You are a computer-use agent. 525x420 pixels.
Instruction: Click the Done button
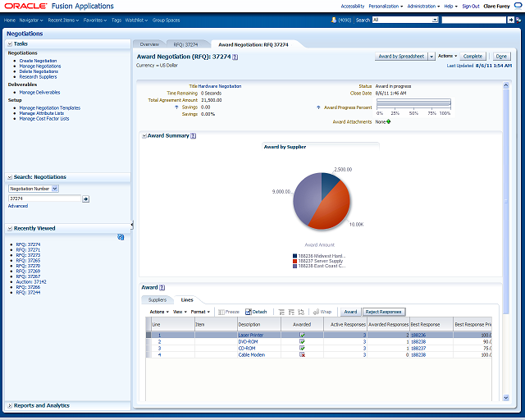click(501, 57)
